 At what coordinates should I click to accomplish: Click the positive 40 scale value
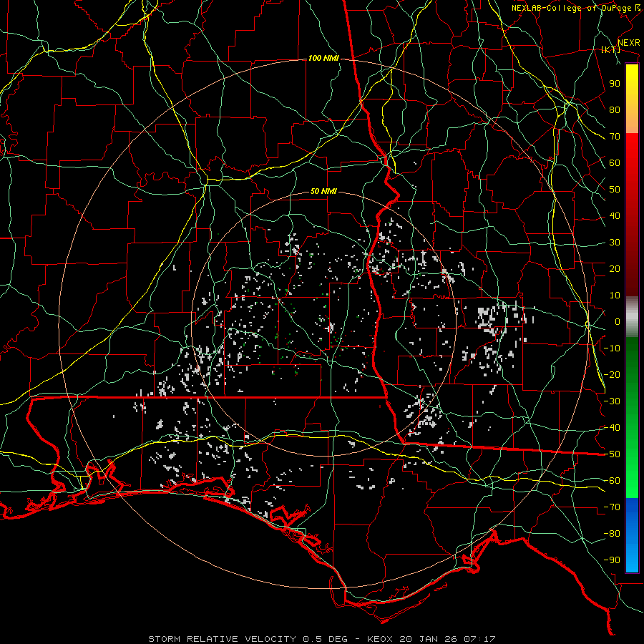point(615,215)
